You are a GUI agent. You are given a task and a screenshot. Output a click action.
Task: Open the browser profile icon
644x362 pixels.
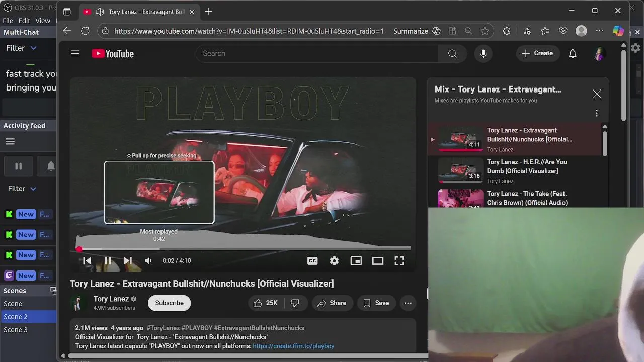pyautogui.click(x=581, y=31)
